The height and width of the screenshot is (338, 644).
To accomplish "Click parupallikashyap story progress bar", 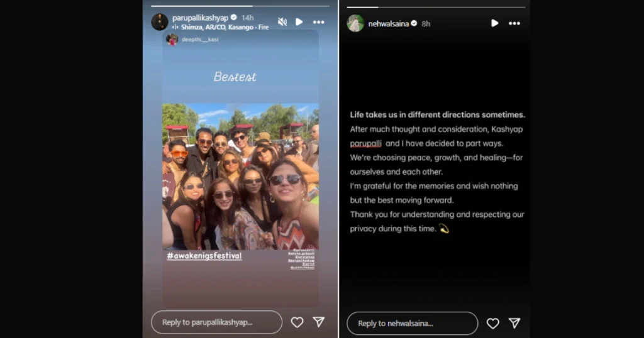I will (240, 6).
